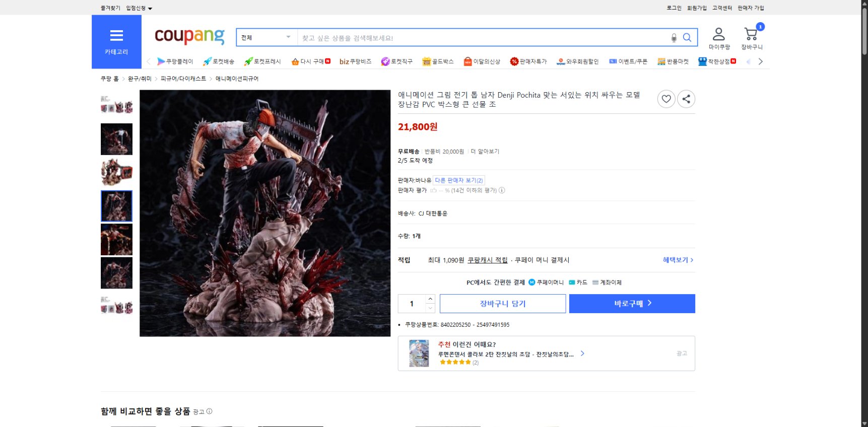Expand the 전체 search category dropdown
Image resolution: width=868 pixels, height=427 pixels.
point(266,38)
